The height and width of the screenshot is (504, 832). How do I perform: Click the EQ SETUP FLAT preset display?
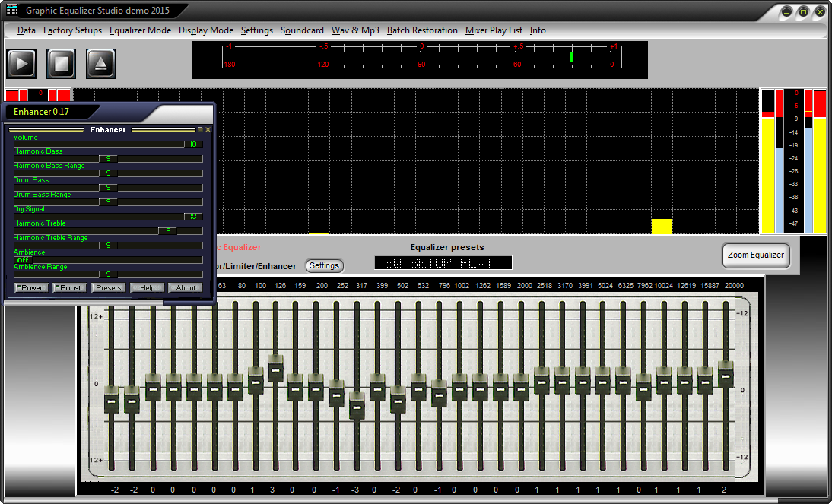pos(443,262)
